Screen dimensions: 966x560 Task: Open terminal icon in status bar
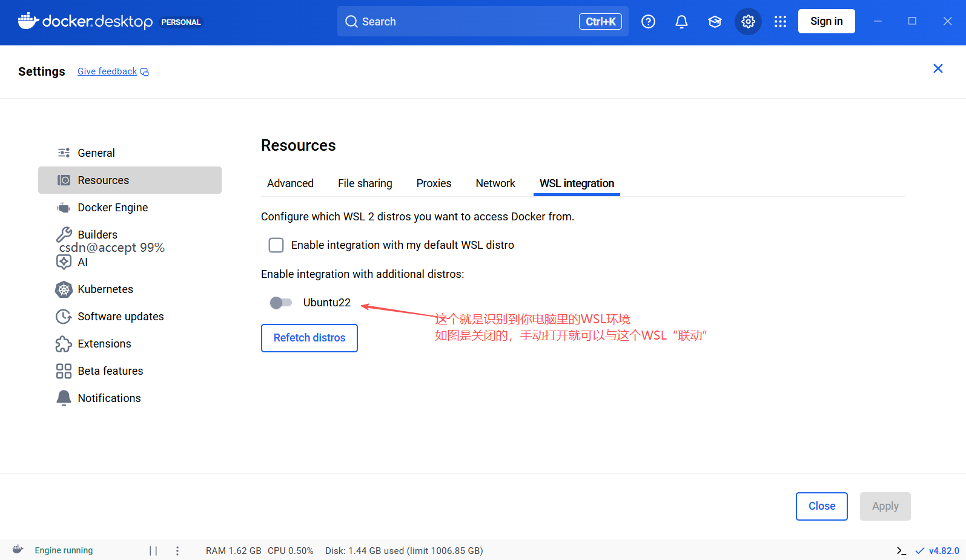pos(901,550)
